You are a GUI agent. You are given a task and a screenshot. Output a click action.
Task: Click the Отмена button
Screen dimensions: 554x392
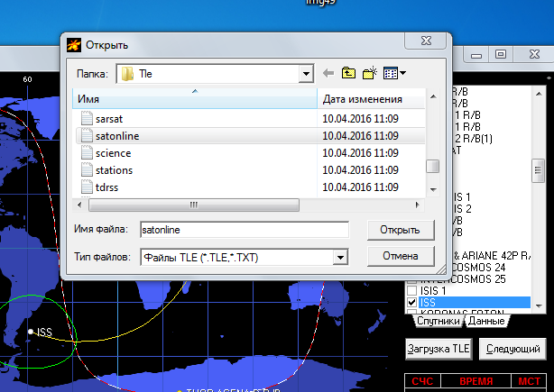401,256
